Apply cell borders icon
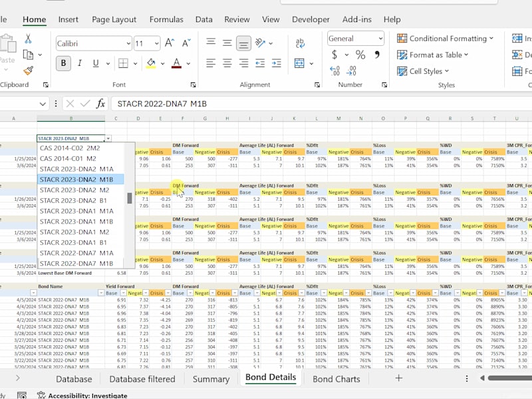532x399 pixels. pyautogui.click(x=123, y=63)
